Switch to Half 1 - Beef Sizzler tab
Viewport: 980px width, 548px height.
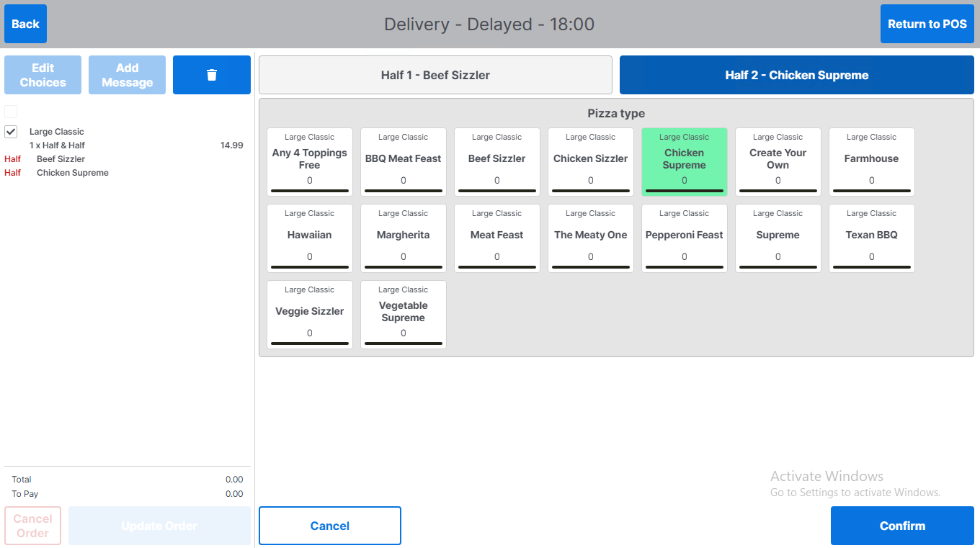coord(435,75)
